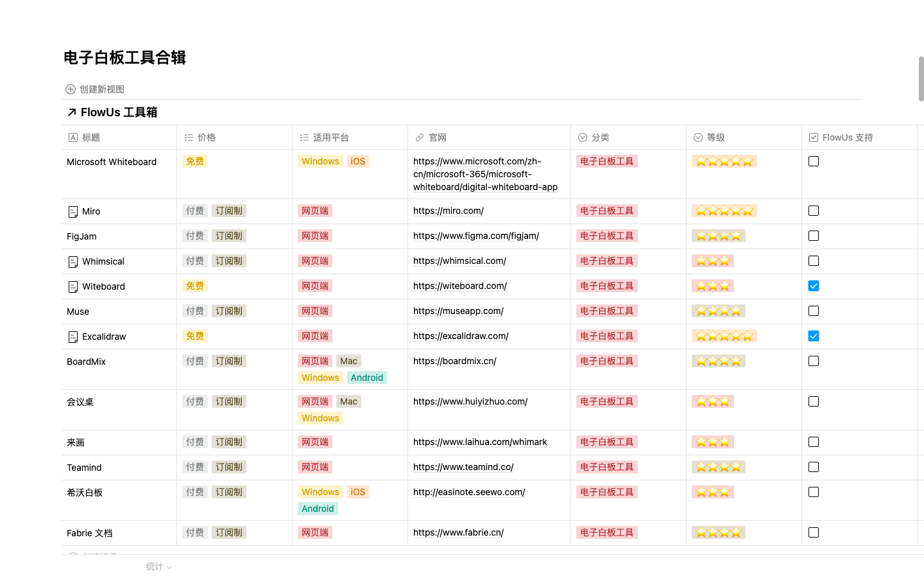Screen dimensions: 924x578
Task: Click the 订阅制 tag in Teamind row
Action: pyautogui.click(x=229, y=467)
